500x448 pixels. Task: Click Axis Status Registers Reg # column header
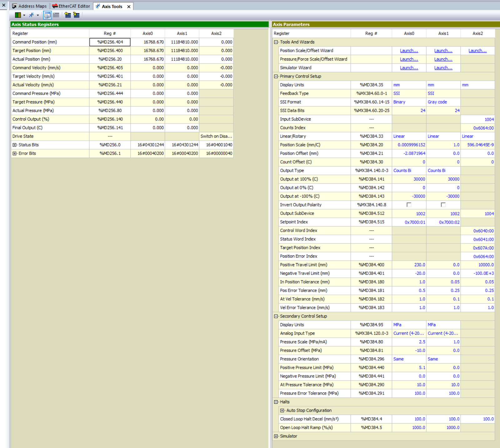point(110,33)
